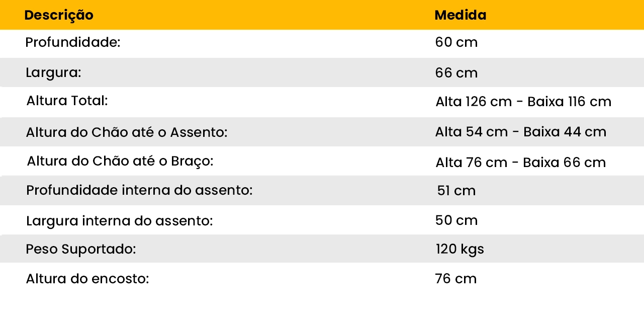Select the Largura: row label
Screen dimensions: 644x321
pos(53,72)
